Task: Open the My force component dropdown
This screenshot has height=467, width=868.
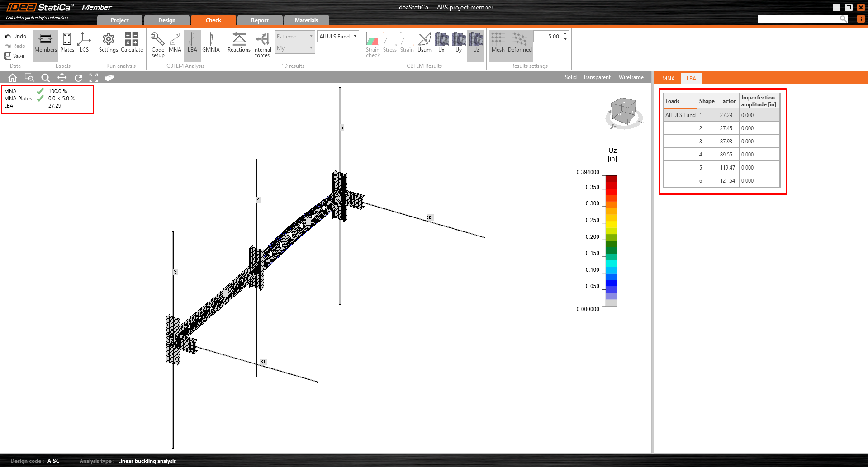Action: pyautogui.click(x=294, y=48)
